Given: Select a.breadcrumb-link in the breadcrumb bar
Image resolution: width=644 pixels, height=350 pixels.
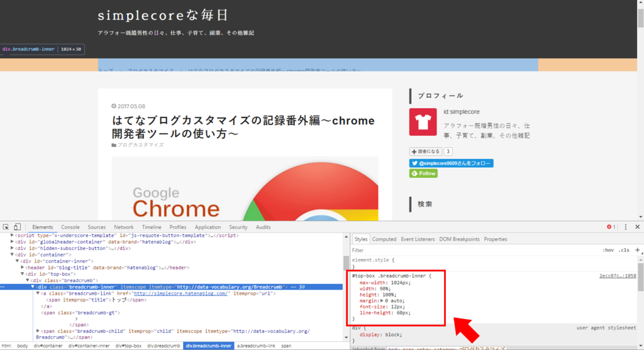Looking at the screenshot, I should (257, 346).
